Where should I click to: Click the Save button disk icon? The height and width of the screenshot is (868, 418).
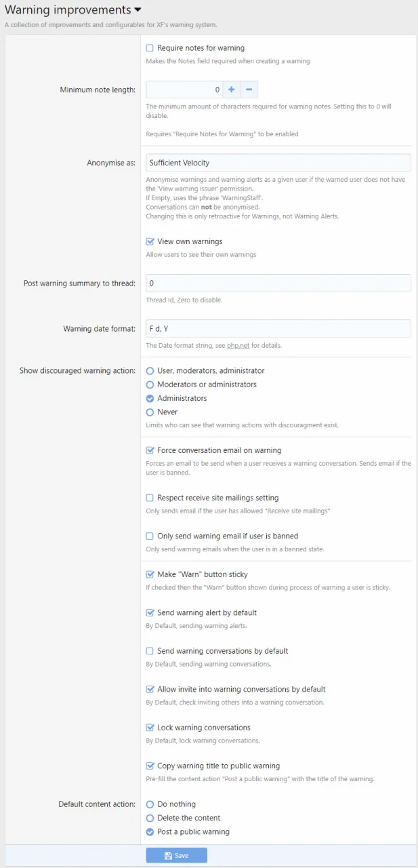point(166,855)
